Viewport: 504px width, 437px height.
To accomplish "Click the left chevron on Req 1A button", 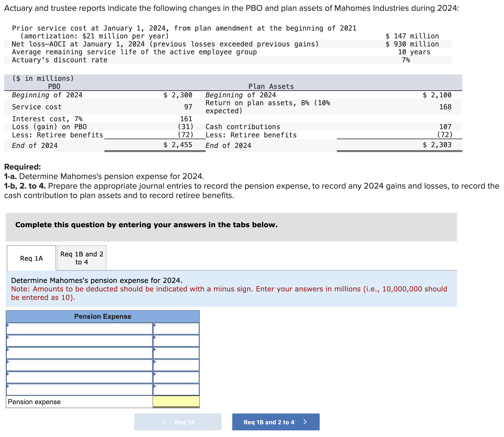I will (x=164, y=422).
